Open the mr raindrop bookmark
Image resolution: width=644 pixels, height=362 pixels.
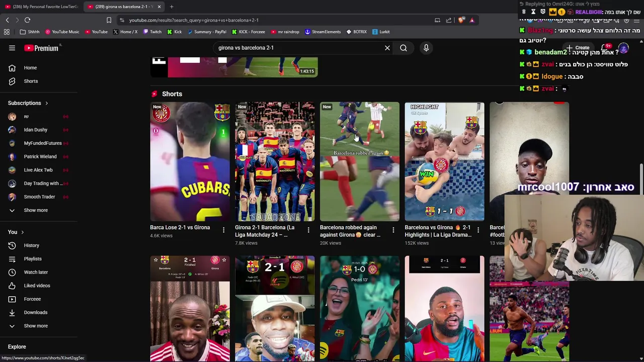[x=285, y=32]
